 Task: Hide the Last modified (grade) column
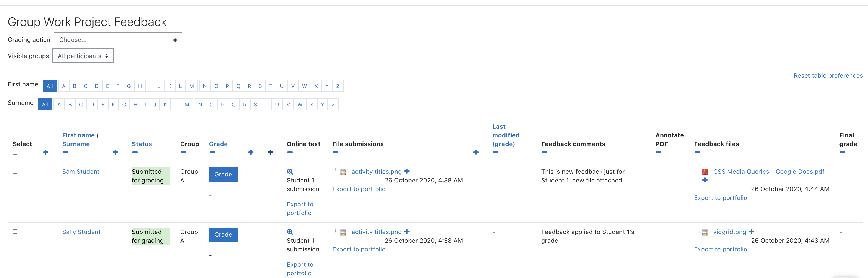pyautogui.click(x=495, y=153)
